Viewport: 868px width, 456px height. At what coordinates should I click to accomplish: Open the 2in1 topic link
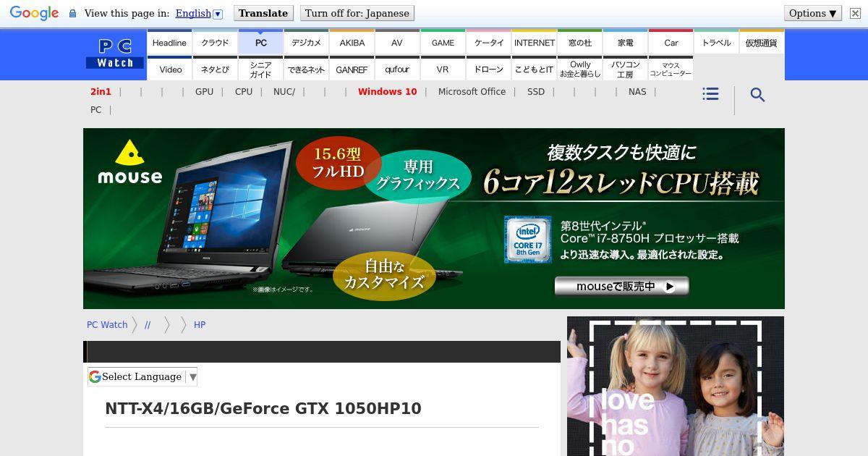[101, 92]
